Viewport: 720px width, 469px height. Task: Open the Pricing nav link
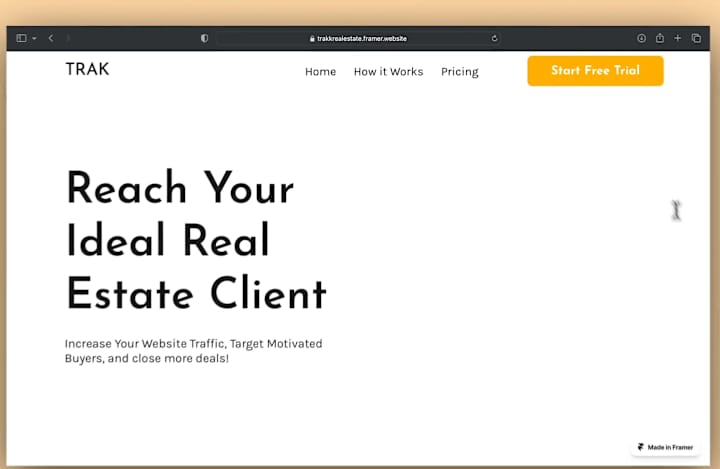click(x=460, y=72)
